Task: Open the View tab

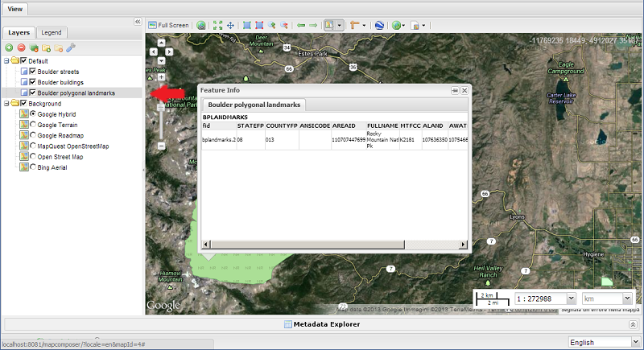Action: pyautogui.click(x=14, y=9)
